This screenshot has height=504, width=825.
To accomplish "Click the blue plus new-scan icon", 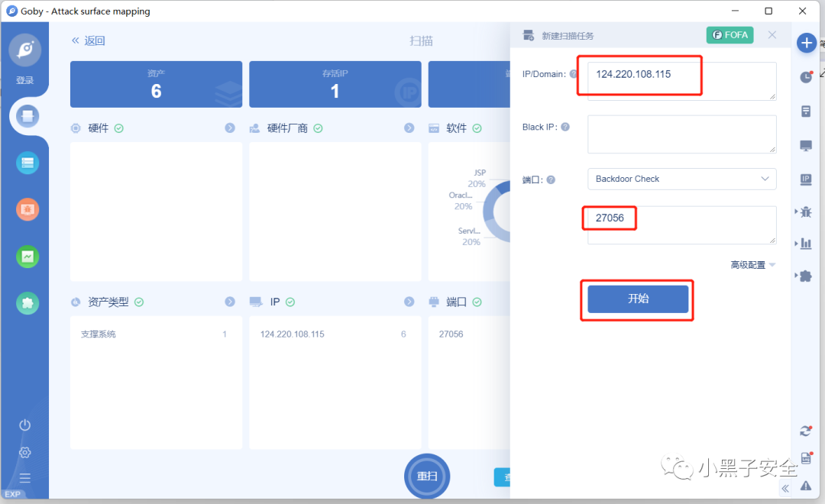I will coord(806,43).
